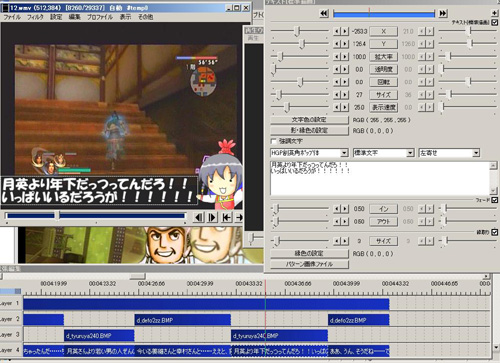Viewport: 500px width, 363px height.
Task: Select second d_tyuruya240.BMP clip under the playhead
Action: (x=279, y=336)
